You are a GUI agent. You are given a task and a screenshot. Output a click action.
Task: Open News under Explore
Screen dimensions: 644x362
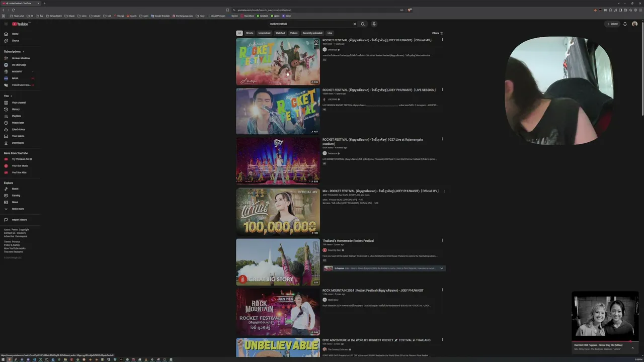pos(20,202)
